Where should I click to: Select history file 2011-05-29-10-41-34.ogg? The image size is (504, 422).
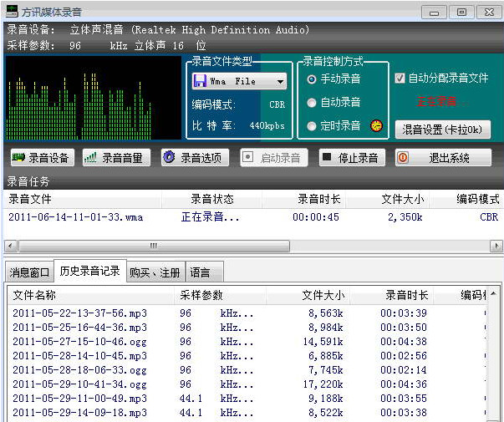[x=79, y=384]
